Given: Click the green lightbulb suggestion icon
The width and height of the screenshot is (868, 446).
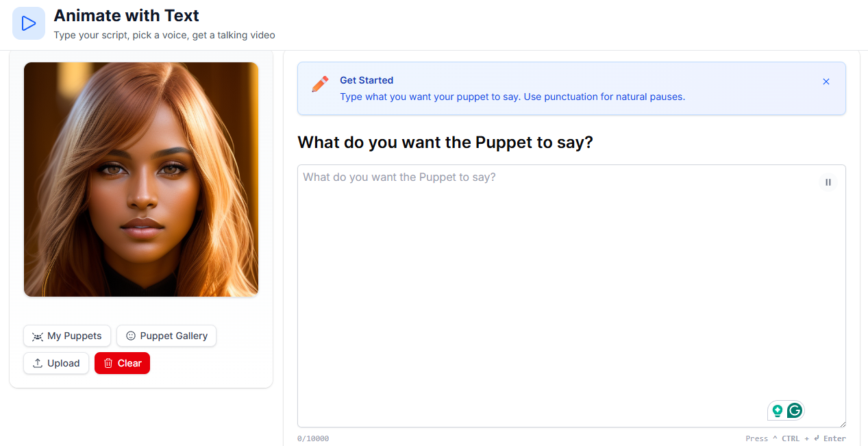Looking at the screenshot, I should (x=777, y=410).
